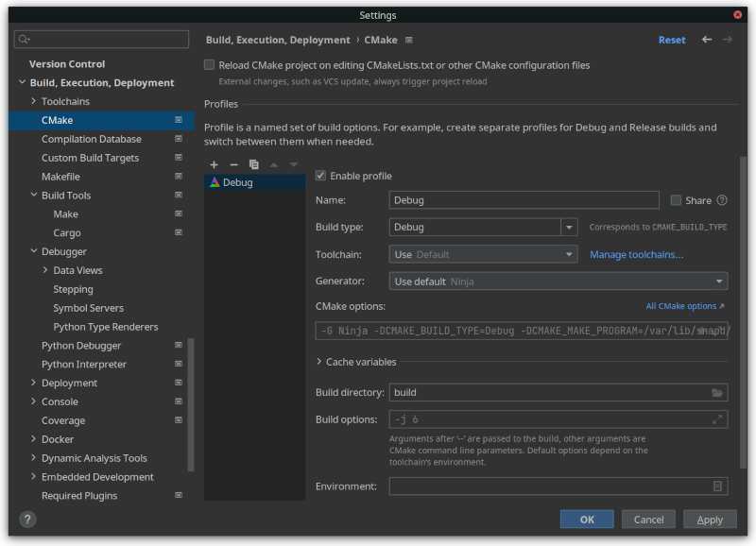Remove the Debug profile
This screenshot has height=546, width=756.
pyautogui.click(x=233, y=164)
